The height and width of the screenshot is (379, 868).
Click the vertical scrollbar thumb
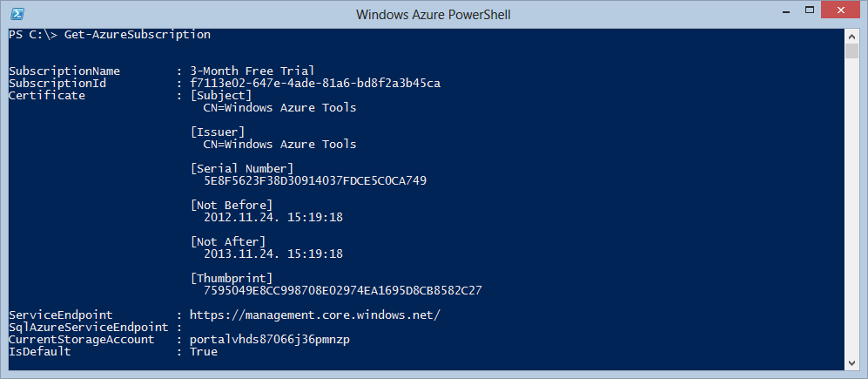pos(852,51)
